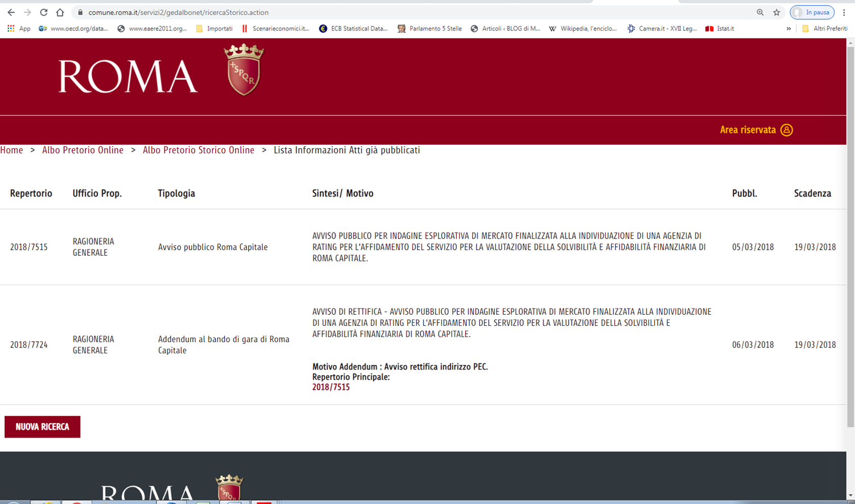Click the 'Motivo Addendum' rettifica PEC text
Image resolution: width=855 pixels, height=504 pixels.
400,367
